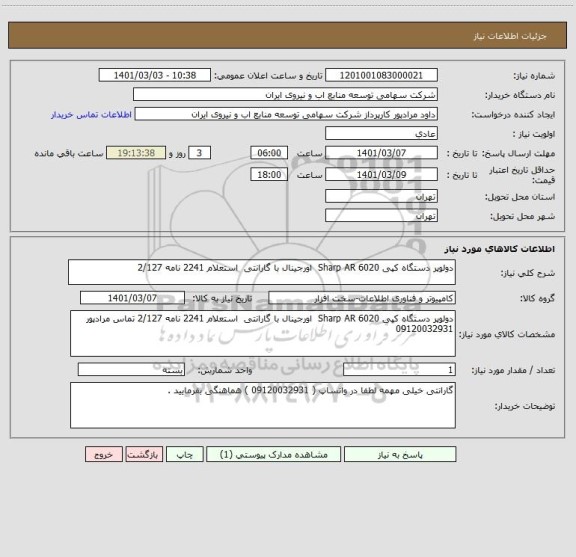This screenshot has width=576, height=557.
Task: Click the 'تعداد / مقدار مورد نیاز:' label
Action: 513,370
